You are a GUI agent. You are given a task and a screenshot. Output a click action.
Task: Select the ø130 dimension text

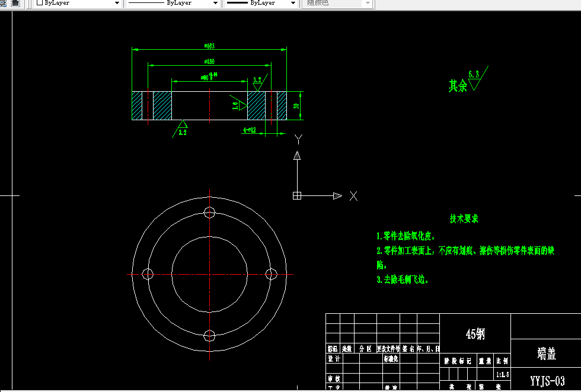209,62
